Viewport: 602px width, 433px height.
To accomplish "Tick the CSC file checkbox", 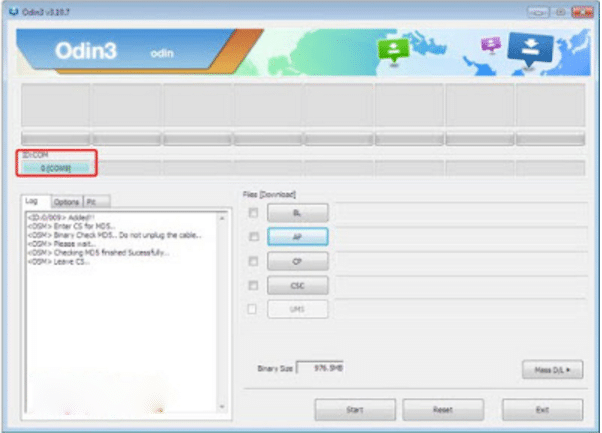I will coord(253,286).
